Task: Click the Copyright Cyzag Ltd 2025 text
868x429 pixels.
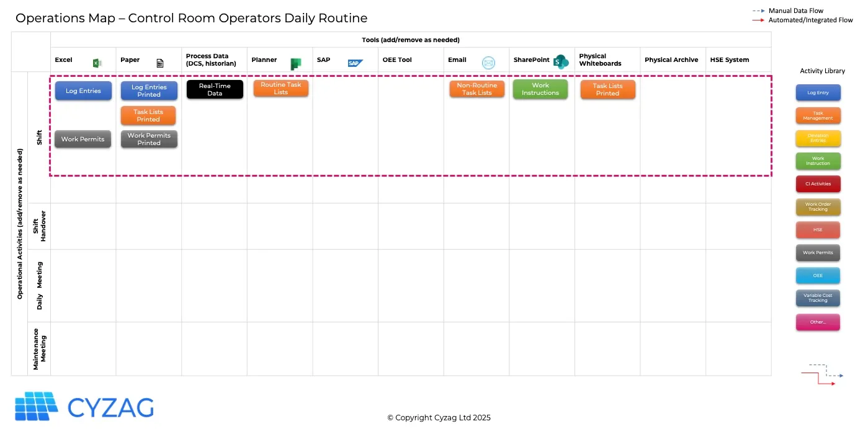Action: coord(439,418)
